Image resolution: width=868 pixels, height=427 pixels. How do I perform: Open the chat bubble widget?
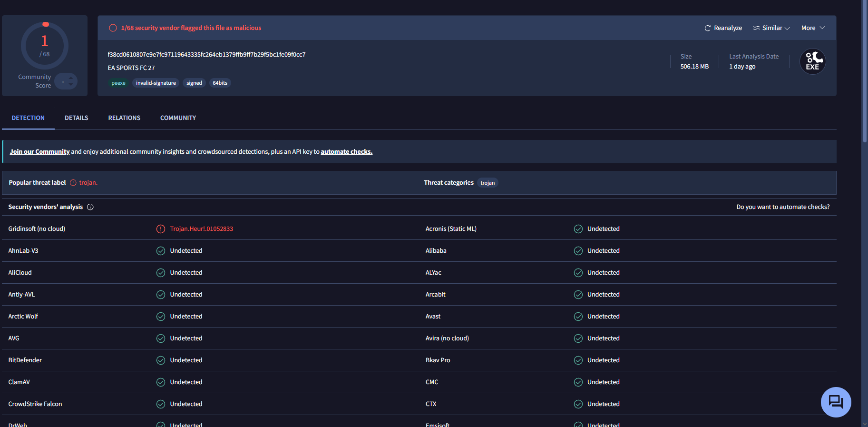click(x=836, y=402)
